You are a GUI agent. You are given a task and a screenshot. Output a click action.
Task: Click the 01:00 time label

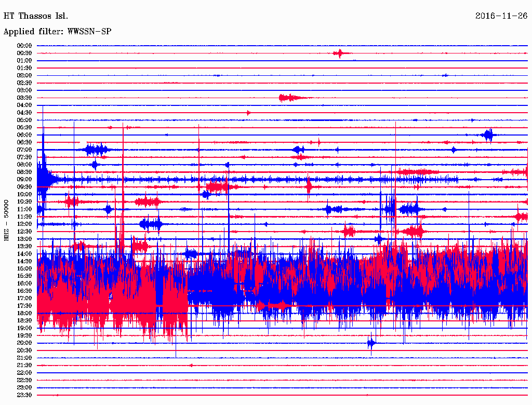tap(24, 61)
